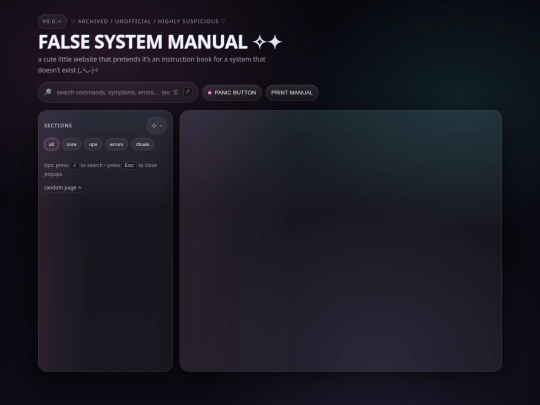
Task: Click 'ARCHIVED / UNOFFICIAL / HIGHLY SUSPICIOUS' tagline
Action: 148,21
